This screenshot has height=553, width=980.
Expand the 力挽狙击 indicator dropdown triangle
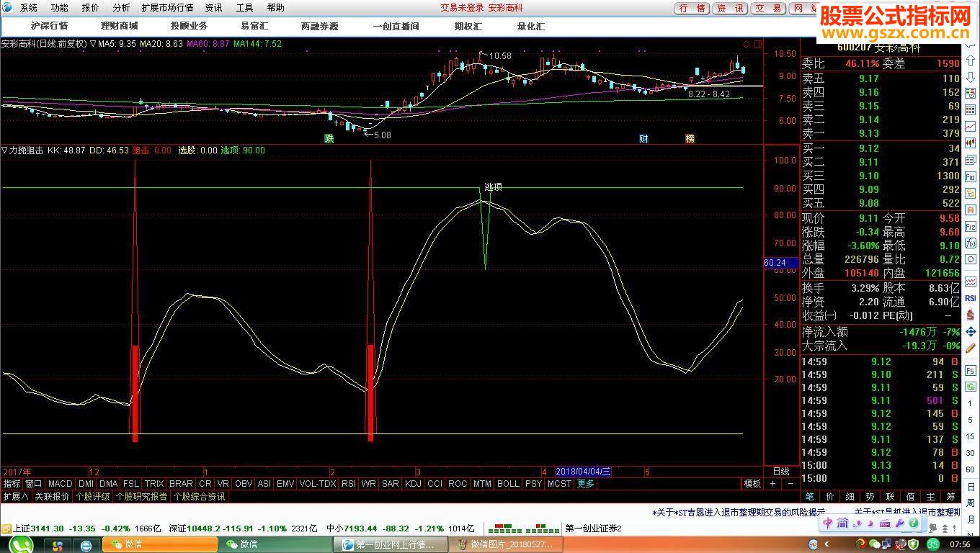(x=4, y=150)
